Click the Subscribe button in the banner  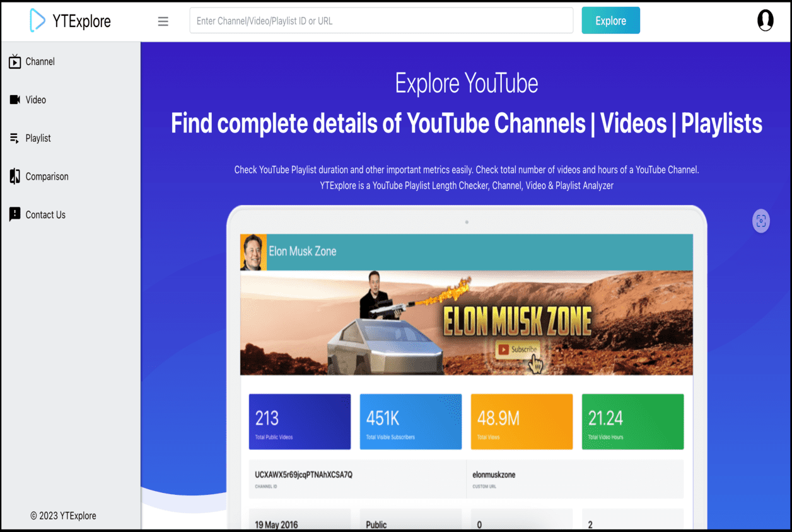coord(518,349)
